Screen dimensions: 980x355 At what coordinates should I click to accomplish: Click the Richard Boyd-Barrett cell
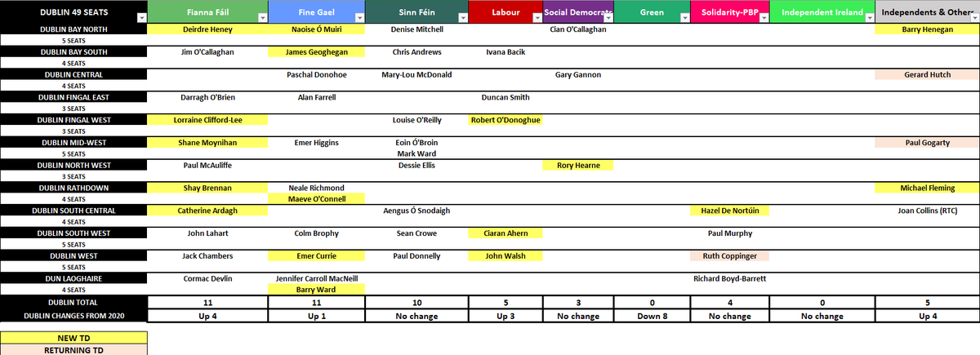(x=729, y=278)
